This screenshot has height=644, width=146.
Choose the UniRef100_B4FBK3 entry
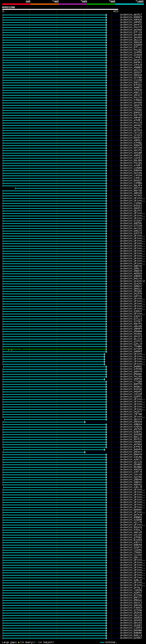pos(131,63)
